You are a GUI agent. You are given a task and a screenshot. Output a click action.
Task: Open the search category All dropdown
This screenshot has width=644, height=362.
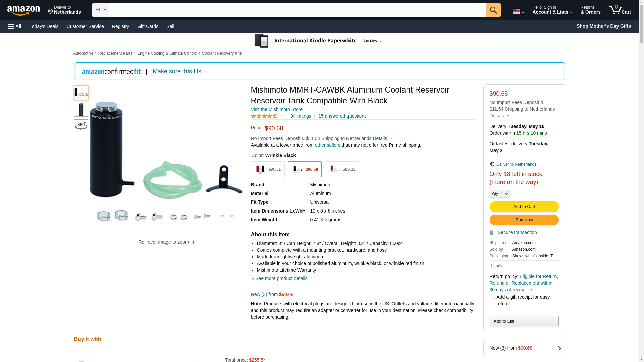click(x=100, y=10)
